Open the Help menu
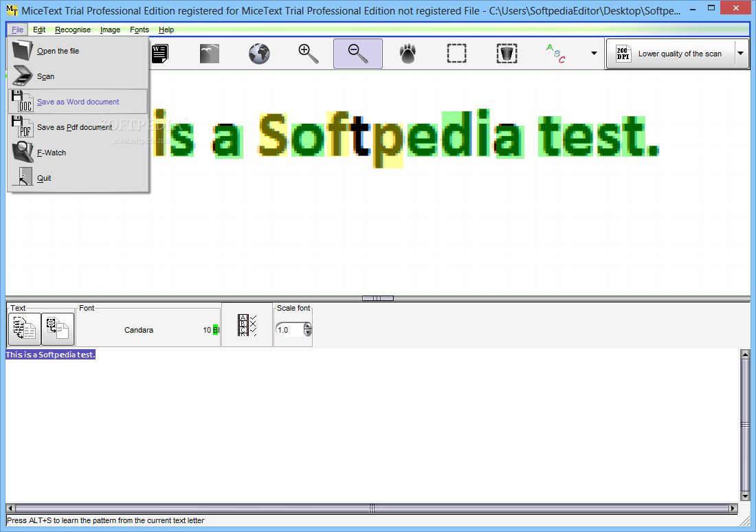This screenshot has height=532, width=756. pyautogui.click(x=166, y=30)
